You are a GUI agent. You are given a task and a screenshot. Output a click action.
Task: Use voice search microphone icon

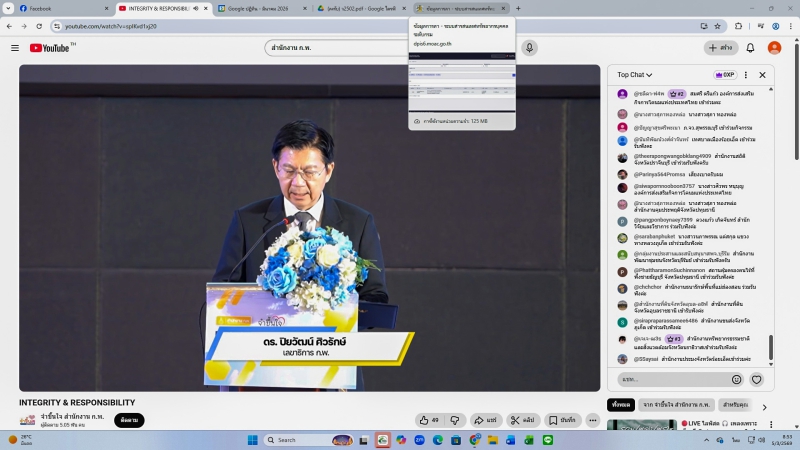coord(530,48)
